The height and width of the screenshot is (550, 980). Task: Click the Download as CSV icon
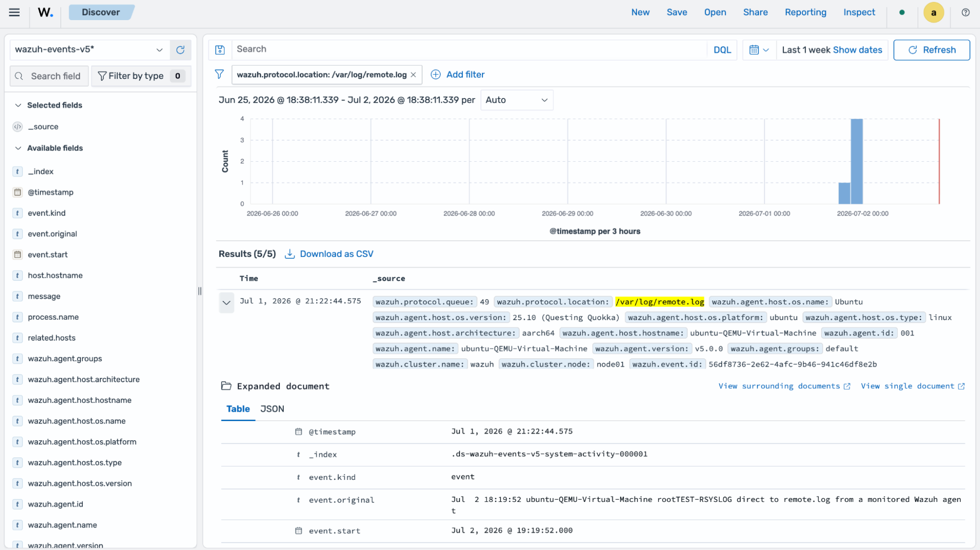point(290,254)
